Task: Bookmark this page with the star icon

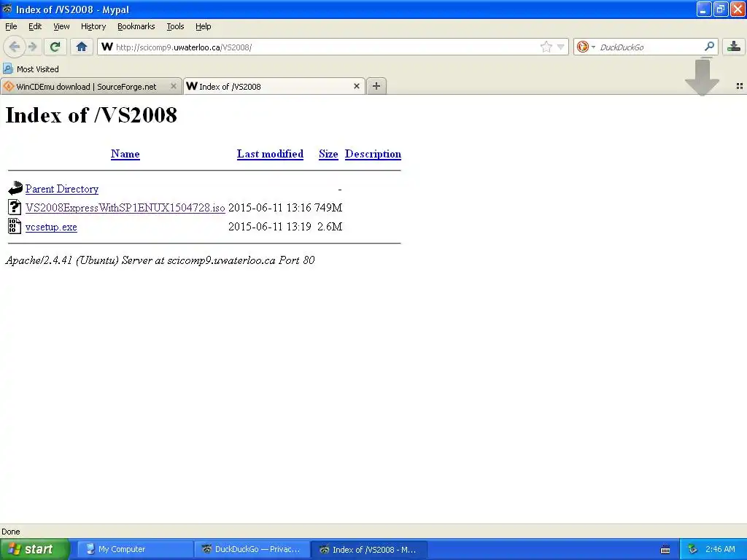Action: pos(546,47)
